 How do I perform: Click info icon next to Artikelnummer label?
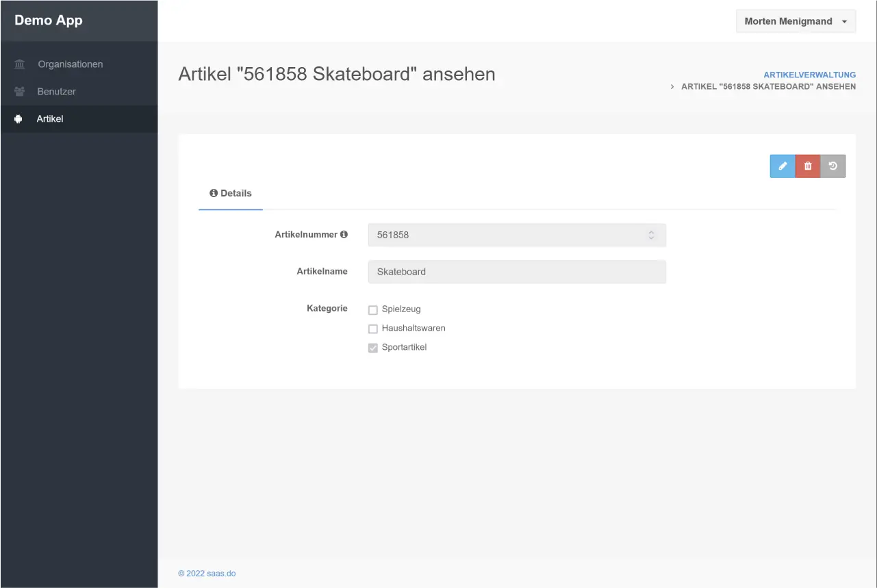(x=344, y=234)
